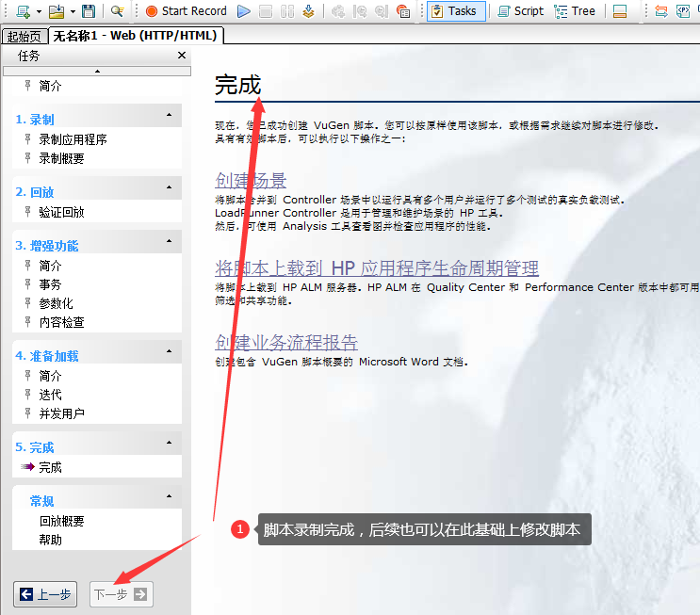This screenshot has height=615, width=700.
Task: Click the Compile script icon
Action: pos(308,11)
